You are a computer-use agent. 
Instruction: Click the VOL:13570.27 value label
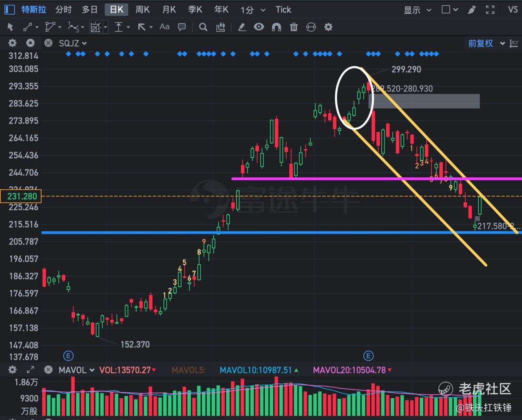pyautogui.click(x=125, y=370)
